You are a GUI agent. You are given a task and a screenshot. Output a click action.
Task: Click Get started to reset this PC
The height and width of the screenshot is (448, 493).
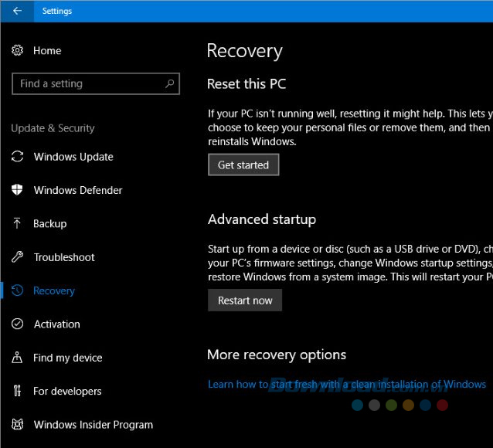pyautogui.click(x=243, y=165)
